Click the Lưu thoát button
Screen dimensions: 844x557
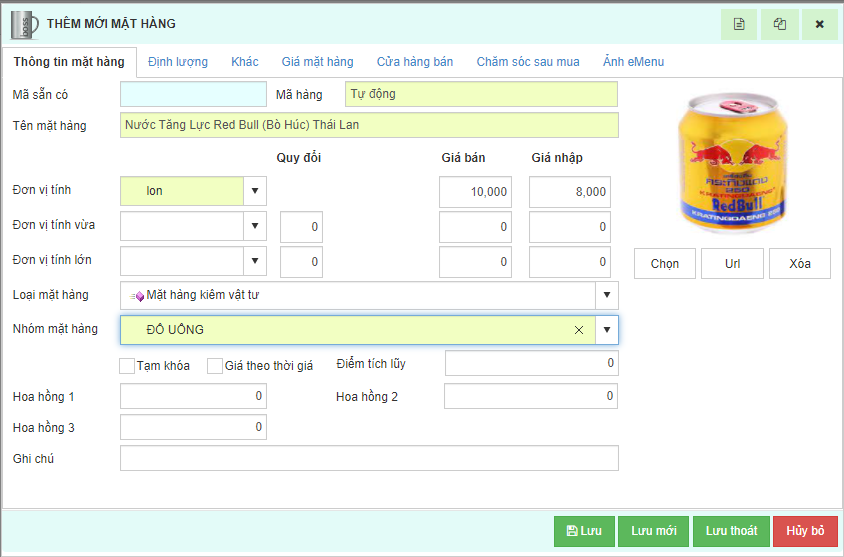732,531
